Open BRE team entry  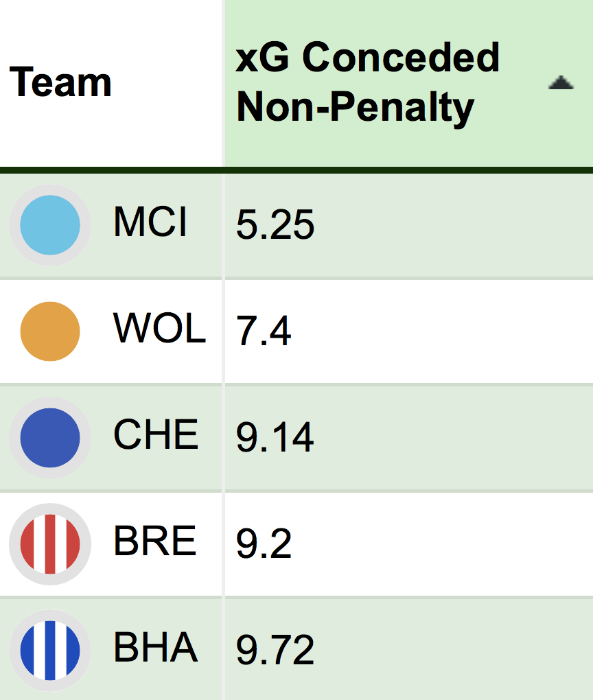(155, 541)
